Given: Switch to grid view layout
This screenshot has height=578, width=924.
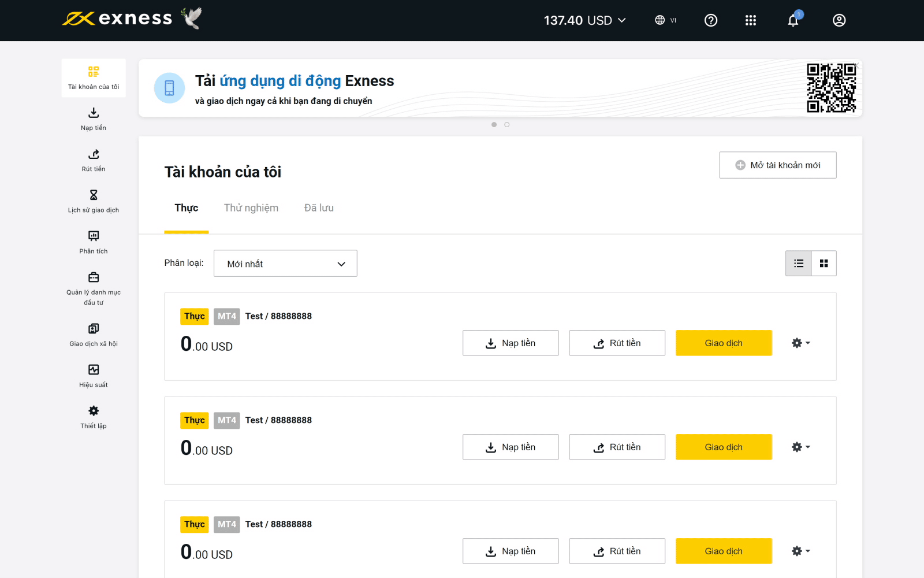Looking at the screenshot, I should 824,264.
